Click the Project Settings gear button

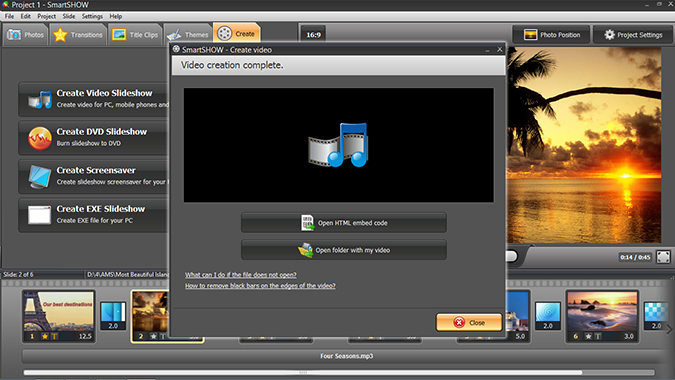[x=634, y=35]
